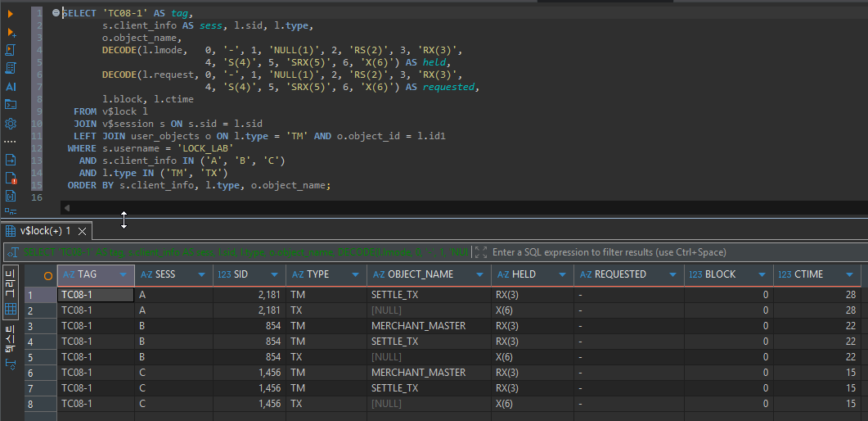868x421 pixels.
Task: Click the orange circle grid corner marker
Action: (x=48, y=275)
